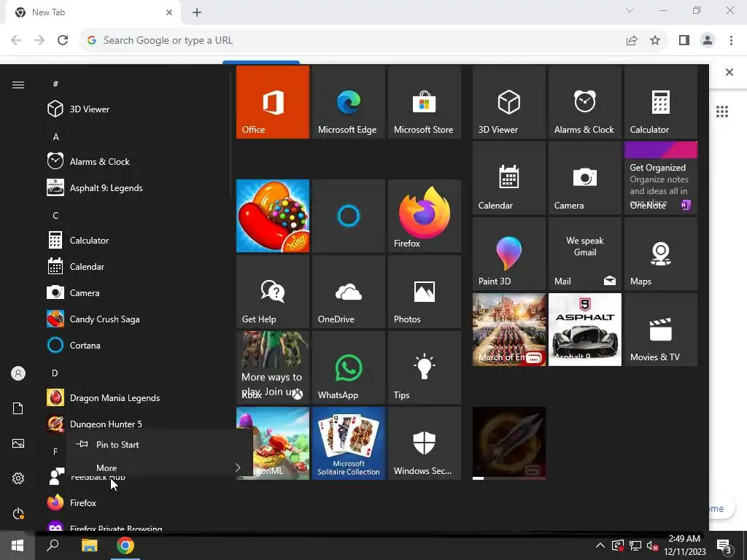Bookmark this tab with the star

click(x=655, y=40)
